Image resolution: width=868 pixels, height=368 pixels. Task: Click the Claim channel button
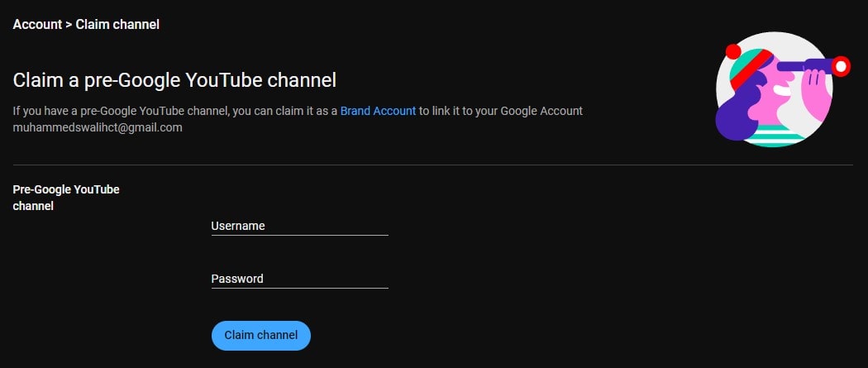click(x=260, y=336)
